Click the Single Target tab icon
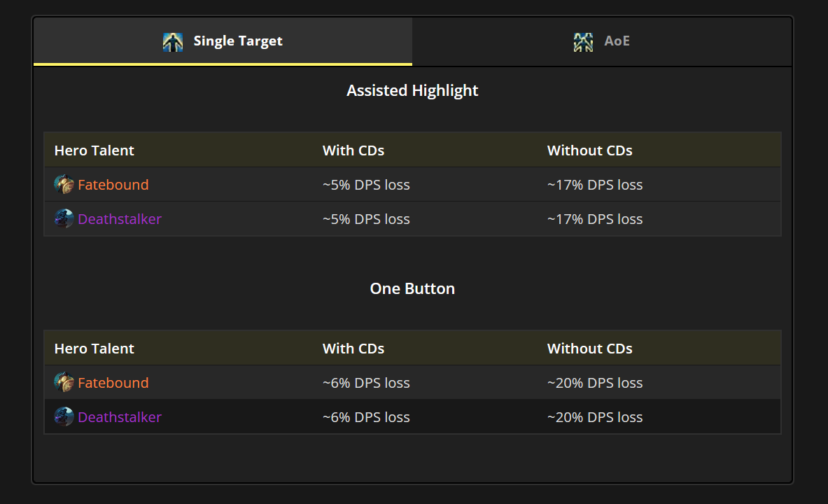This screenshot has width=828, height=504. (173, 42)
